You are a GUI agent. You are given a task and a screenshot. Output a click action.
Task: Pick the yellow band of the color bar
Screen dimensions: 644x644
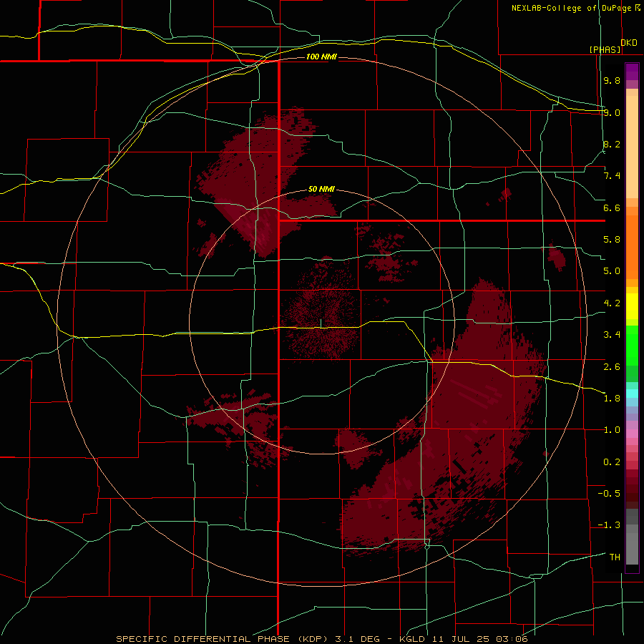pos(632,306)
